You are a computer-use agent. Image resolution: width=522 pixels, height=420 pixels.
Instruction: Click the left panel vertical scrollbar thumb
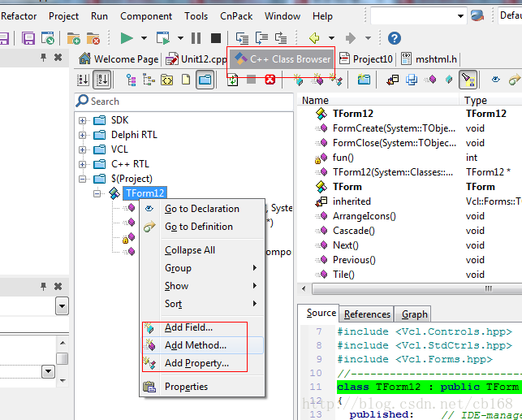click(63, 358)
